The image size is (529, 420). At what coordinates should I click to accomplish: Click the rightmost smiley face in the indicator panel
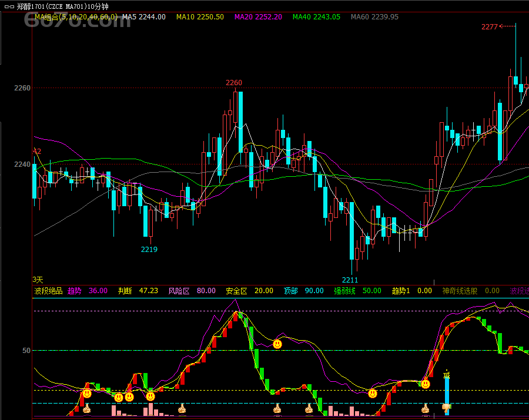(425, 384)
